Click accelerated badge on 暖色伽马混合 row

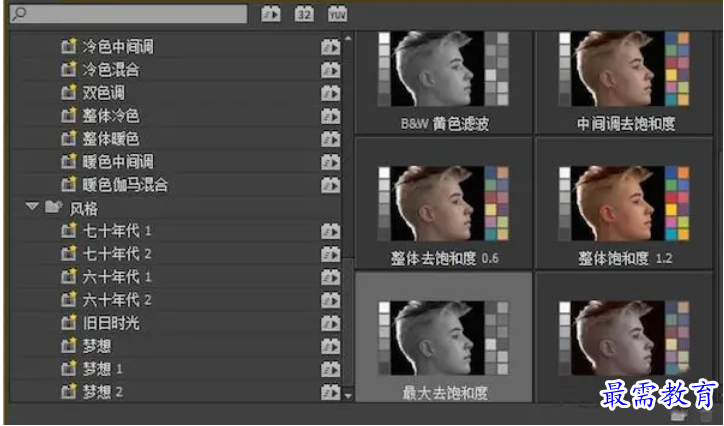(x=331, y=185)
